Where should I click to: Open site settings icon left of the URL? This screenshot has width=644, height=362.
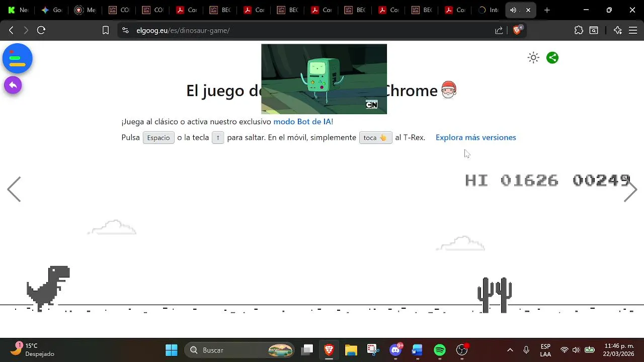125,30
